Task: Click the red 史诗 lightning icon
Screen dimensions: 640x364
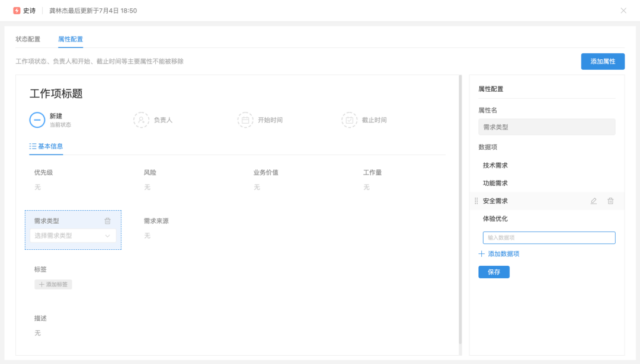Action: [x=17, y=11]
